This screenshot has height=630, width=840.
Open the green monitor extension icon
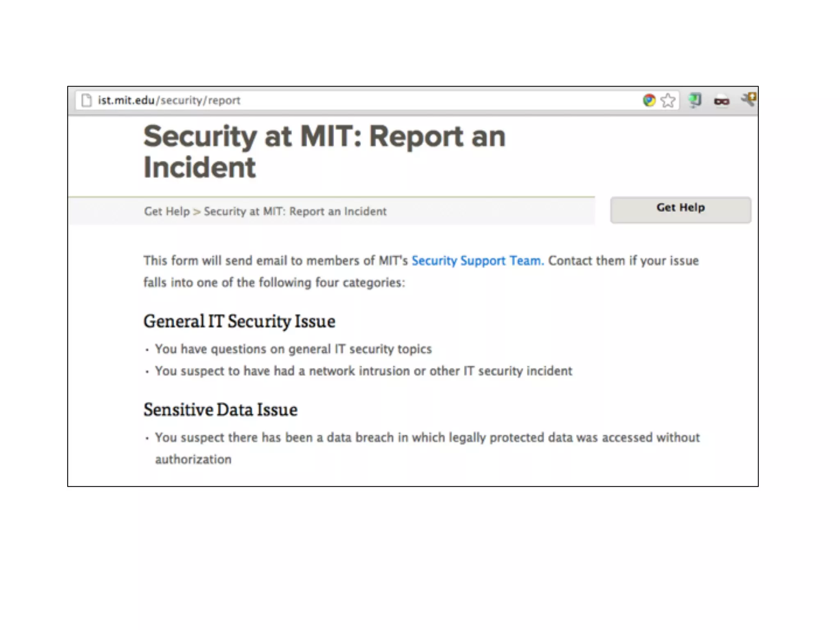point(695,100)
